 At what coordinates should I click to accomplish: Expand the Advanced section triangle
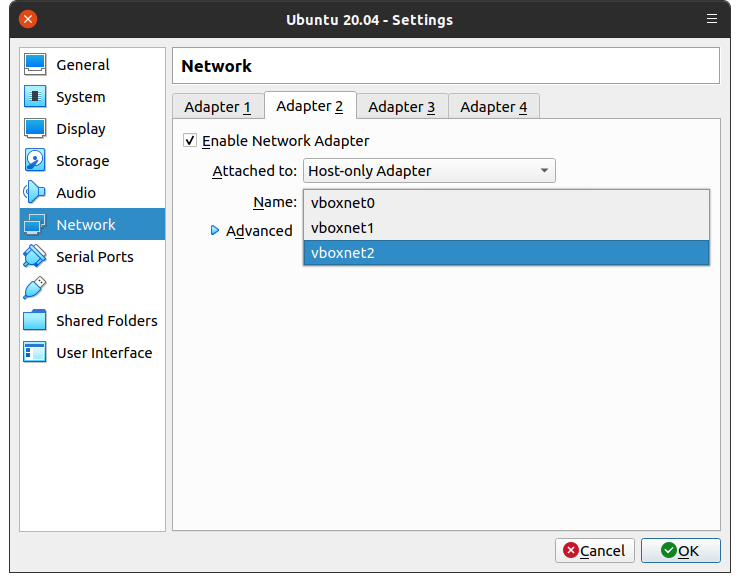pos(215,231)
